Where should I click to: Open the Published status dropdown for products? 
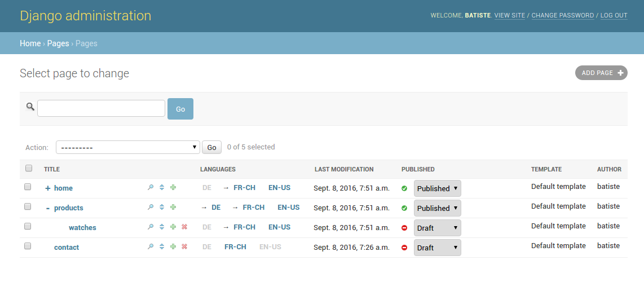(438, 208)
